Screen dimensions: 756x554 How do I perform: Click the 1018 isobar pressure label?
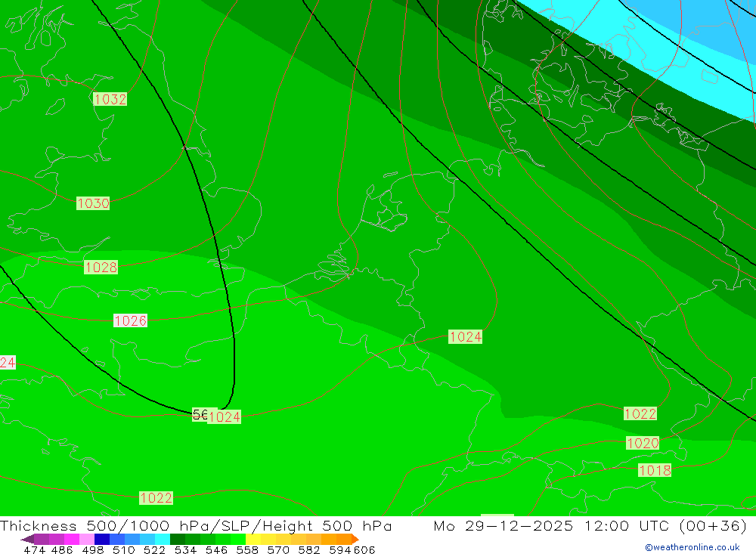click(x=655, y=470)
